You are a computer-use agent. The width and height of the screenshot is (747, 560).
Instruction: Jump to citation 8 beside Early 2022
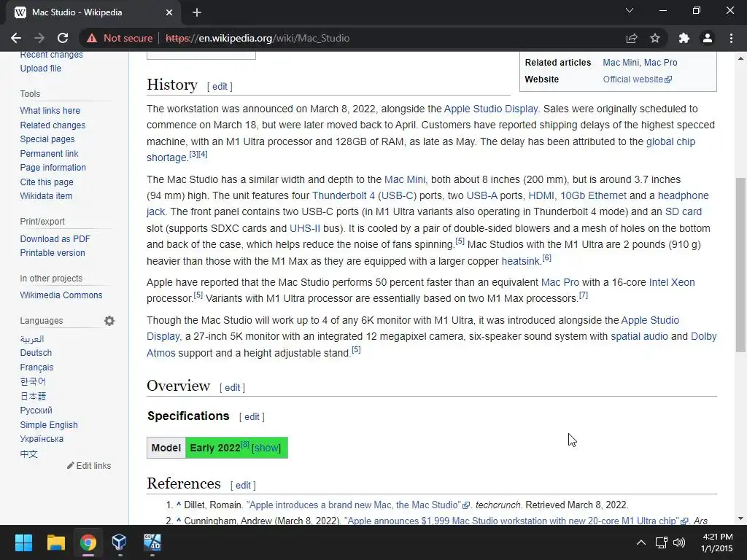(245, 444)
